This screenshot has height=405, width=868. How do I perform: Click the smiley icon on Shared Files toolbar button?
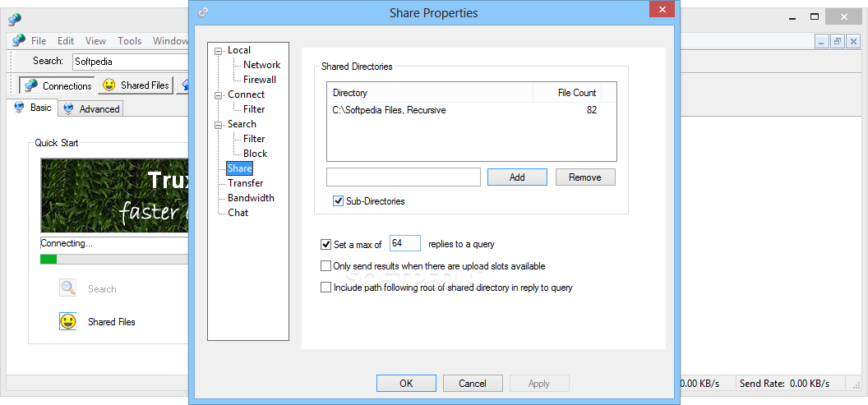[109, 85]
